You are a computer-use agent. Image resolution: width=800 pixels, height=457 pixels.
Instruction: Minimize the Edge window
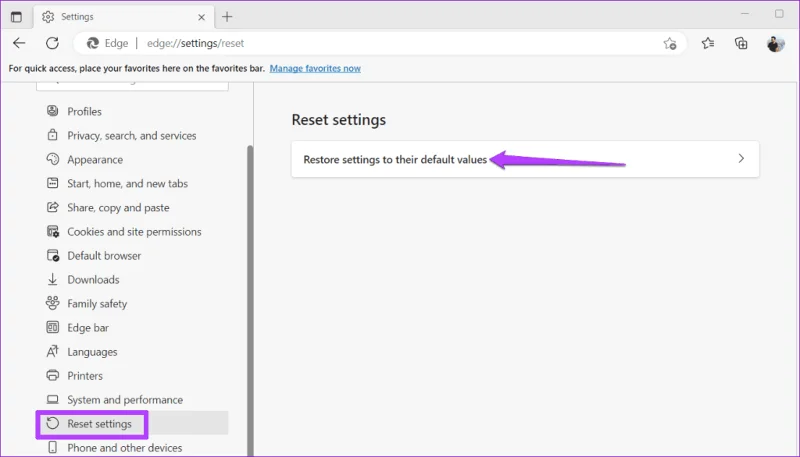(x=745, y=14)
